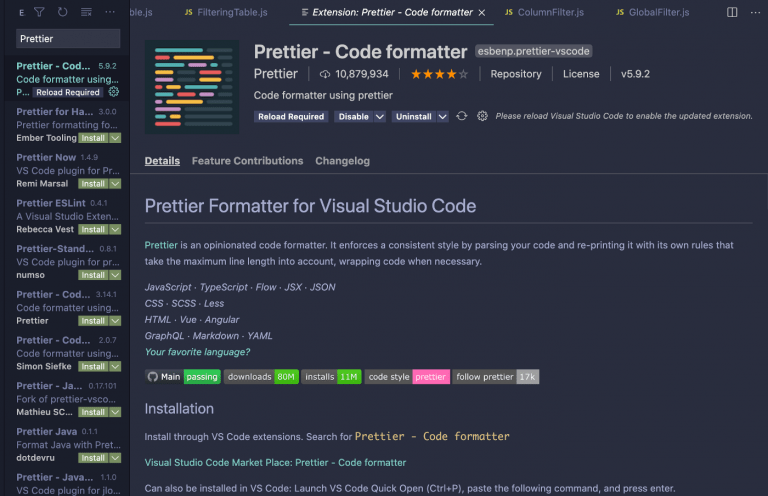The height and width of the screenshot is (496, 768).
Task: Open install dropdown for Prettier Now
Action: (x=115, y=184)
